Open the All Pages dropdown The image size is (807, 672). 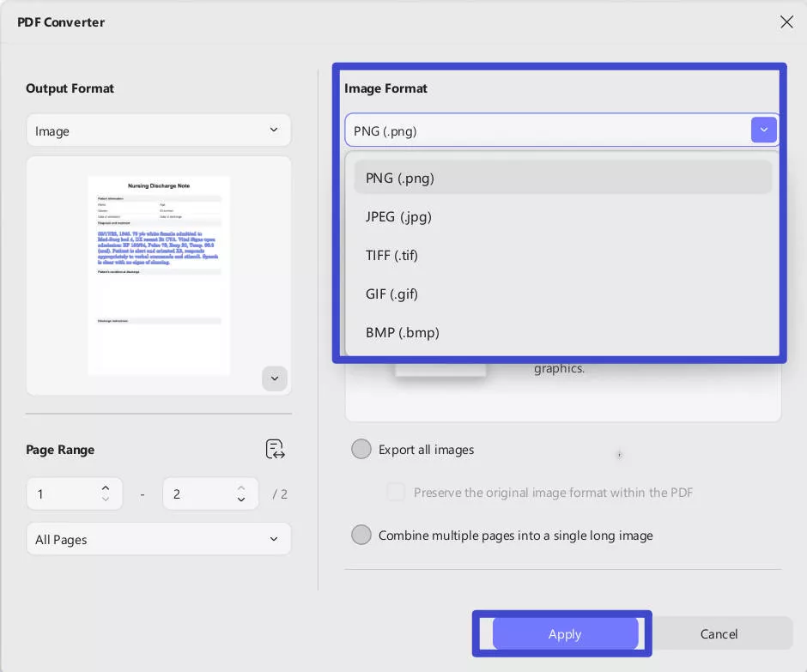(159, 539)
